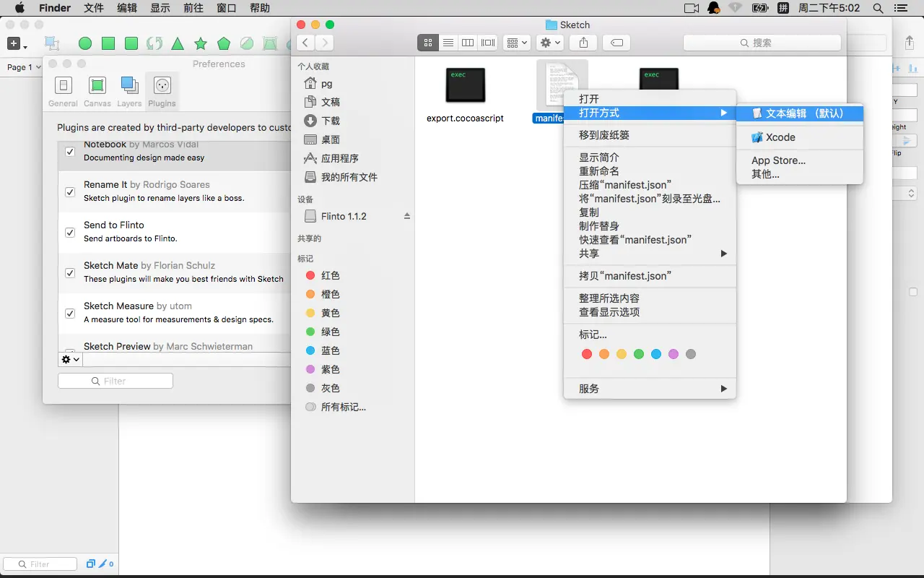Select the export.cocoascript file
This screenshot has height=578, width=924.
[465, 94]
